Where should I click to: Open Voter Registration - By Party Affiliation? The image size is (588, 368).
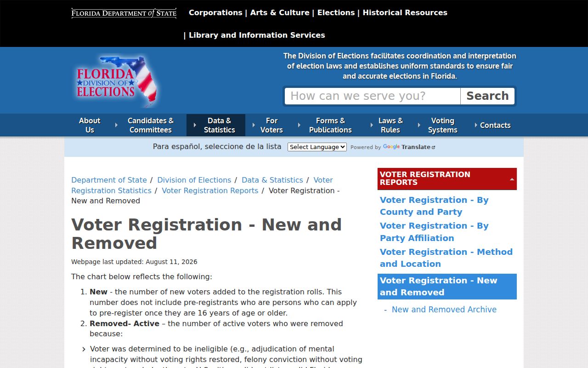[x=434, y=232]
